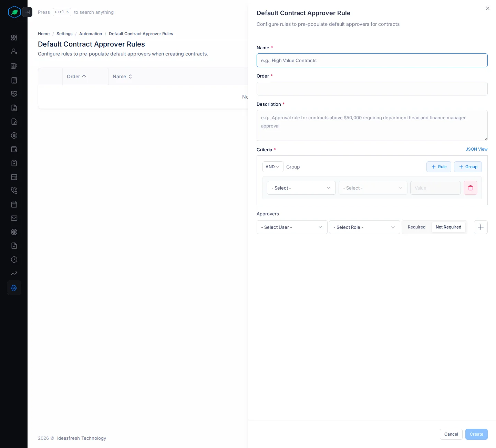Add a new Rule to criteria
This screenshot has height=448, width=496.
[439, 167]
